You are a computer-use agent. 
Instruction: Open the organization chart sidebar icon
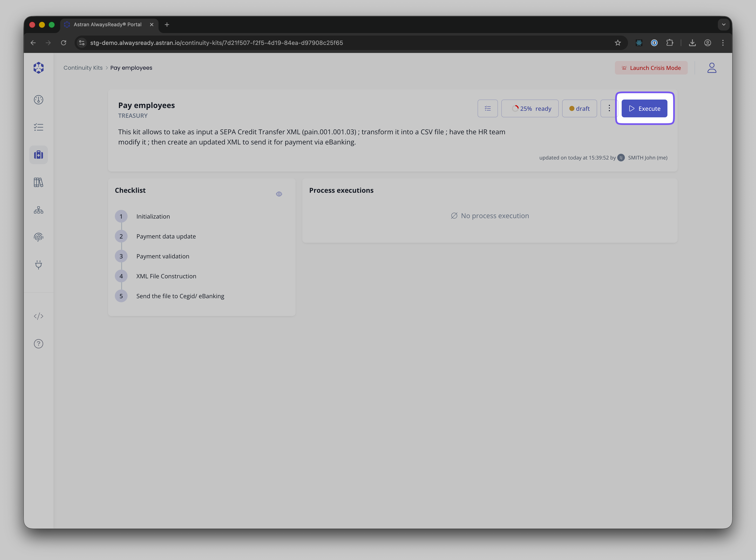38,210
